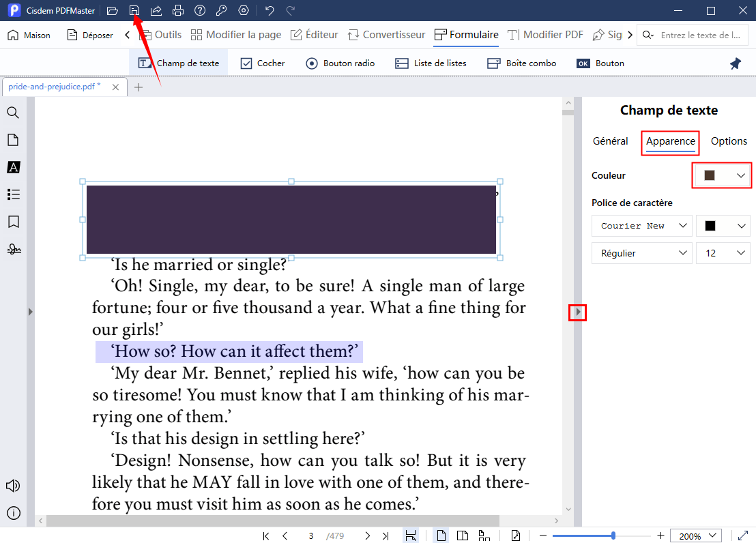Go to first page button

(x=265, y=535)
